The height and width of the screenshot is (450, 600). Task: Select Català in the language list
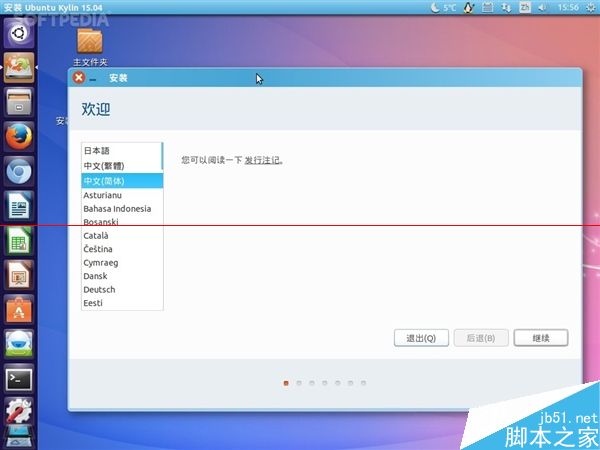click(x=122, y=235)
